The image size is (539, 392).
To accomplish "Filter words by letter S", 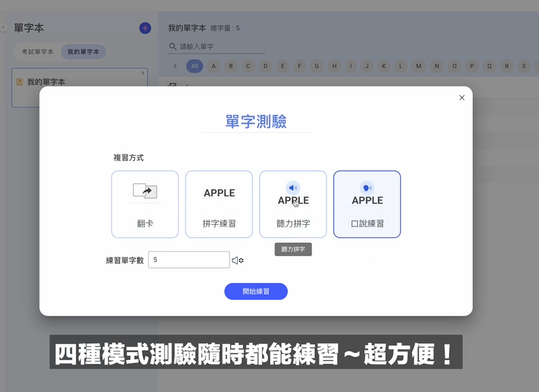I will click(524, 66).
